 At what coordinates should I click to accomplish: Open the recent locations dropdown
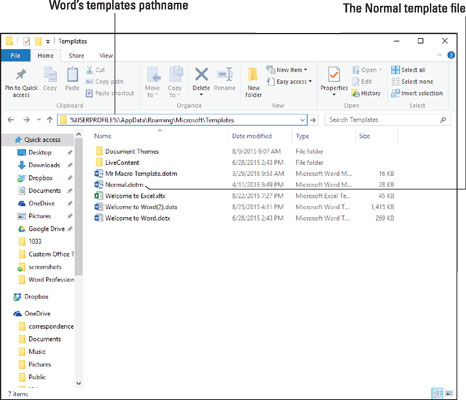point(39,120)
